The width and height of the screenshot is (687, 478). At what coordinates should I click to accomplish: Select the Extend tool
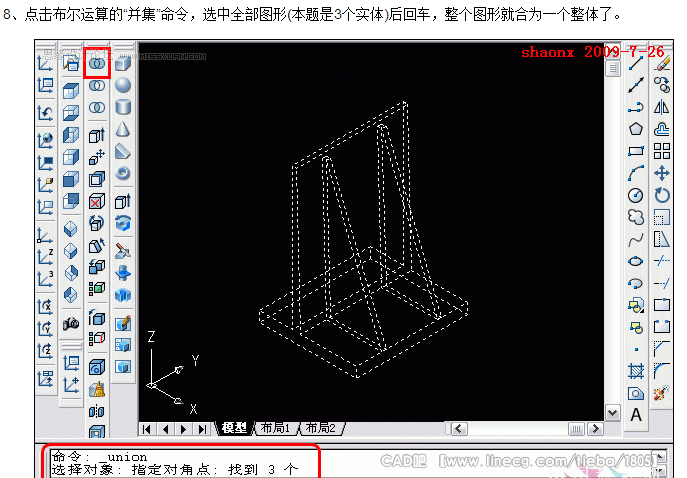click(662, 283)
